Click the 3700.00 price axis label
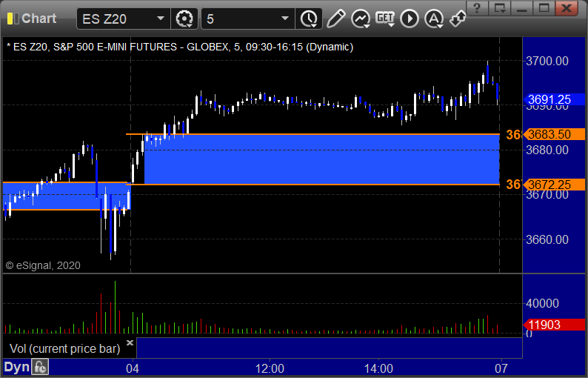The width and height of the screenshot is (588, 378). tap(547, 61)
